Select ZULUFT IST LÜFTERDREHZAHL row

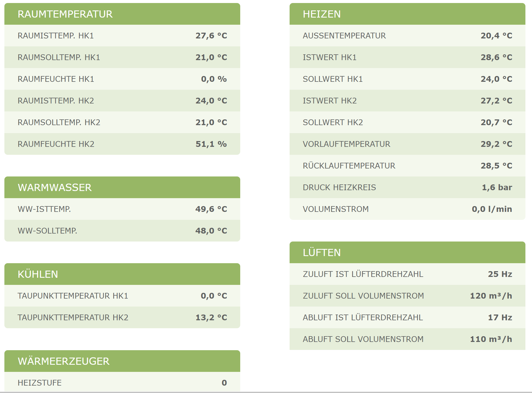tap(408, 274)
